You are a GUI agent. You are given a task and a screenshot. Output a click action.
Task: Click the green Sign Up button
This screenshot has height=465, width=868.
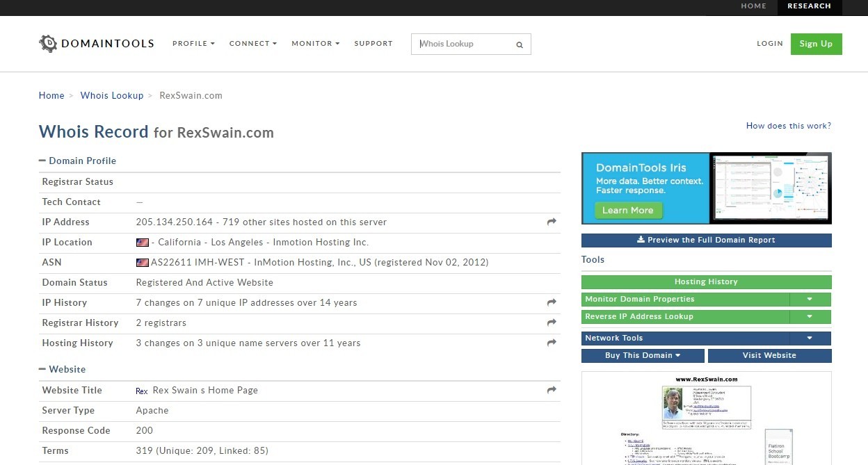point(817,44)
